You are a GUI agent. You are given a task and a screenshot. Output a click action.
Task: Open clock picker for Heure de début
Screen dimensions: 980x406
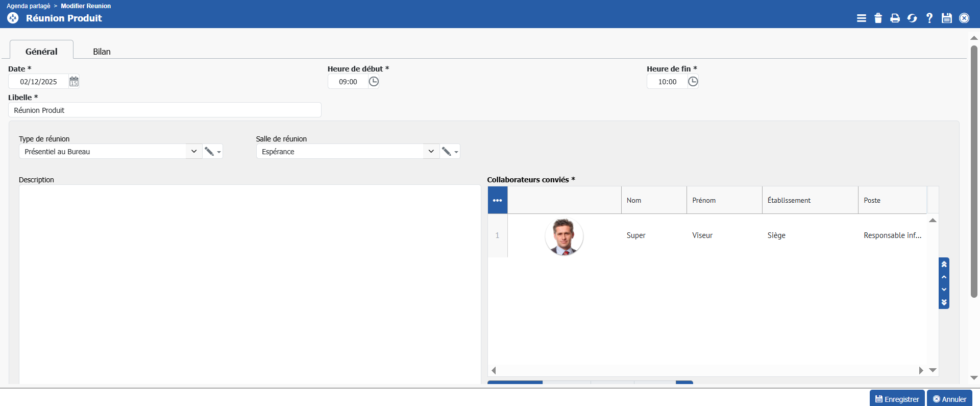pyautogui.click(x=374, y=82)
